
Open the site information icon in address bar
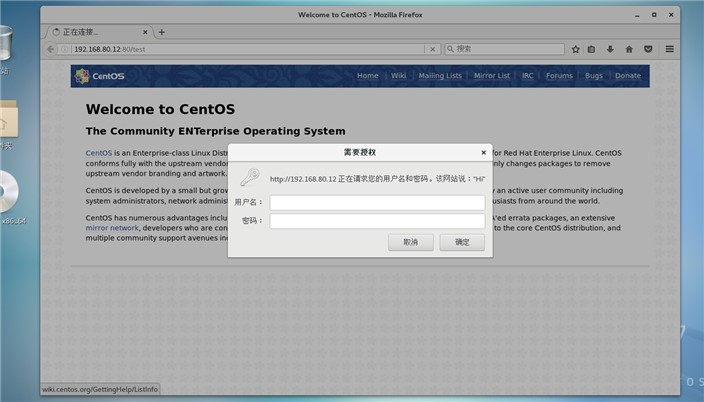click(65, 49)
